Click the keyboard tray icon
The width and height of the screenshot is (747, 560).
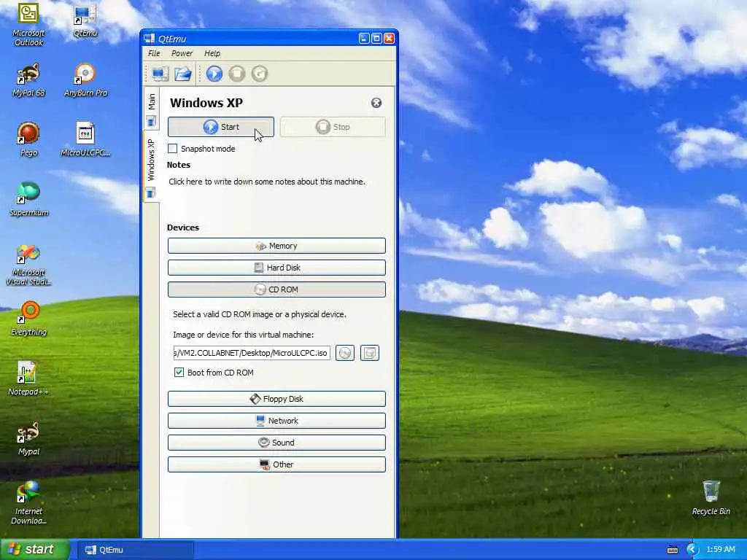click(673, 550)
